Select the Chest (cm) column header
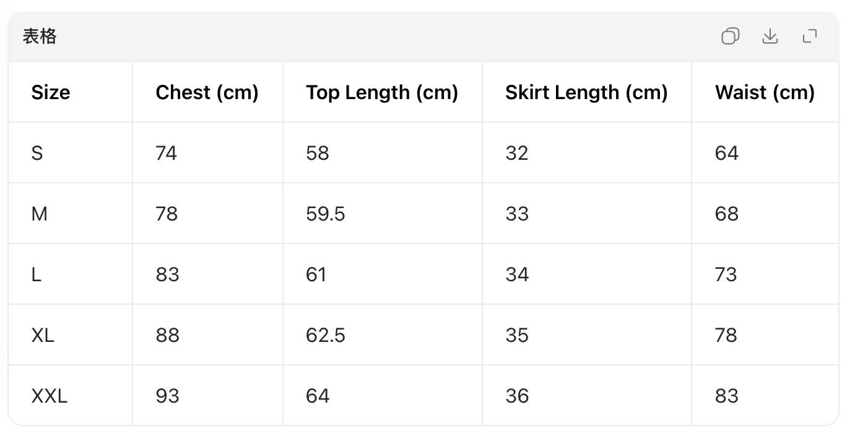Viewport: 868px width, 446px height. click(x=207, y=92)
